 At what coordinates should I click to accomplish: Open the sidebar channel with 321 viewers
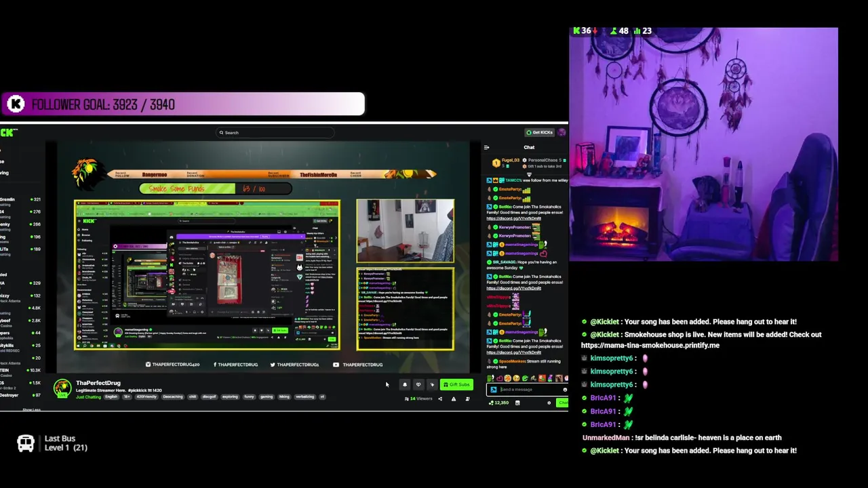[x=19, y=199]
